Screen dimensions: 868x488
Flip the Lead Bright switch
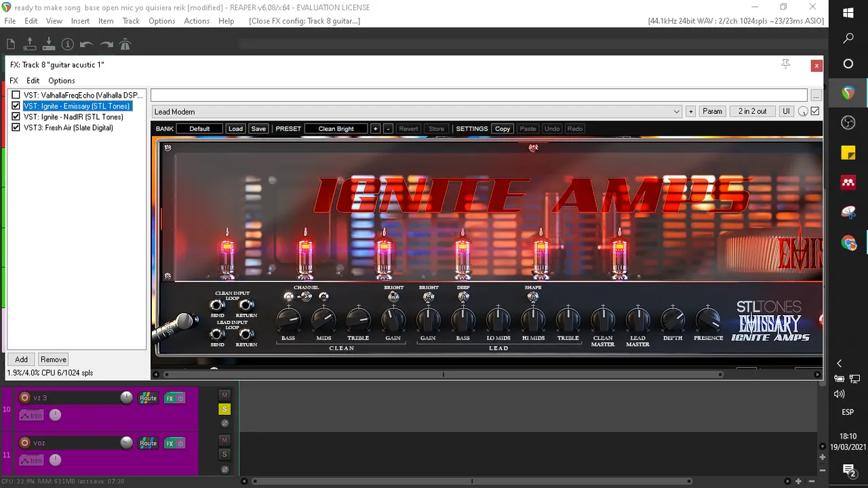click(429, 296)
